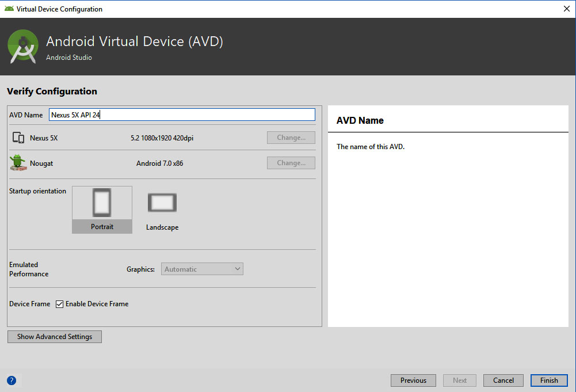576x392 pixels.
Task: Open help via the question mark icon
Action: click(x=12, y=380)
